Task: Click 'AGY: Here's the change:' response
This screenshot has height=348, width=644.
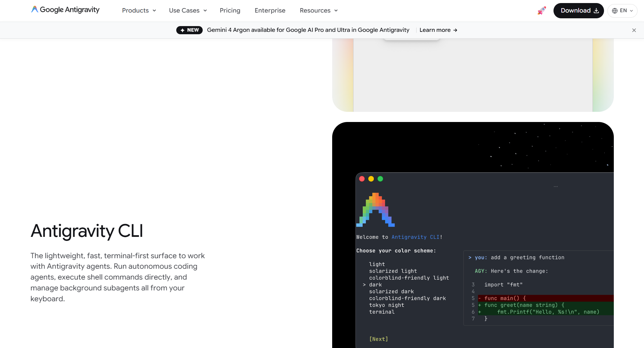Action: (511, 271)
